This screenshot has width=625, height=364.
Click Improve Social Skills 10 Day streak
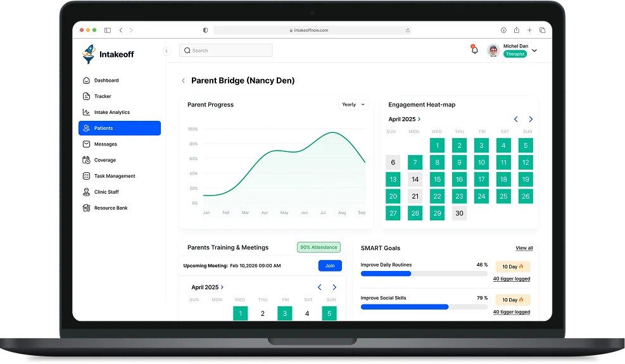tap(512, 300)
